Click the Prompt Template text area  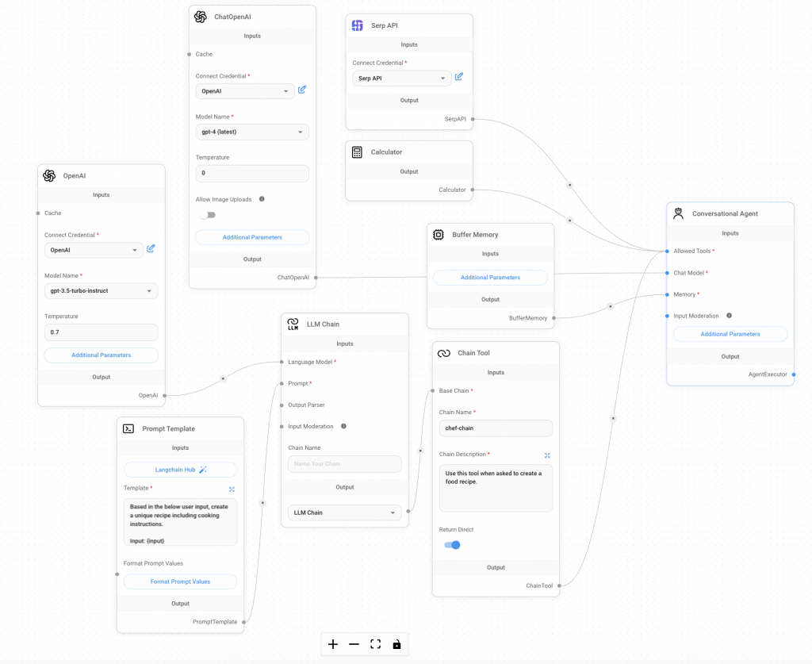(180, 522)
